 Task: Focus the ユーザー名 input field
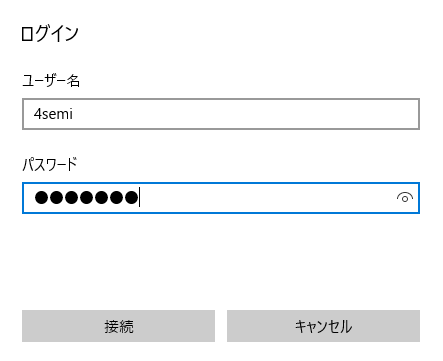click(221, 114)
